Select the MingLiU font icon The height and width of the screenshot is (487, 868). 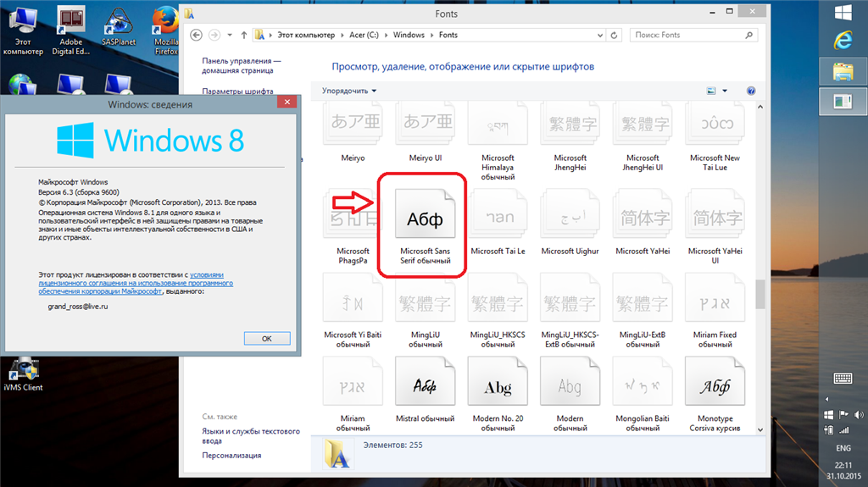tap(426, 298)
